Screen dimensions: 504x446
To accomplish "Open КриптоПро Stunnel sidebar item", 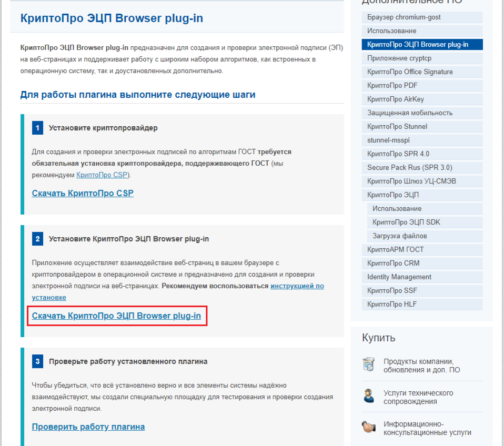I will point(422,127).
